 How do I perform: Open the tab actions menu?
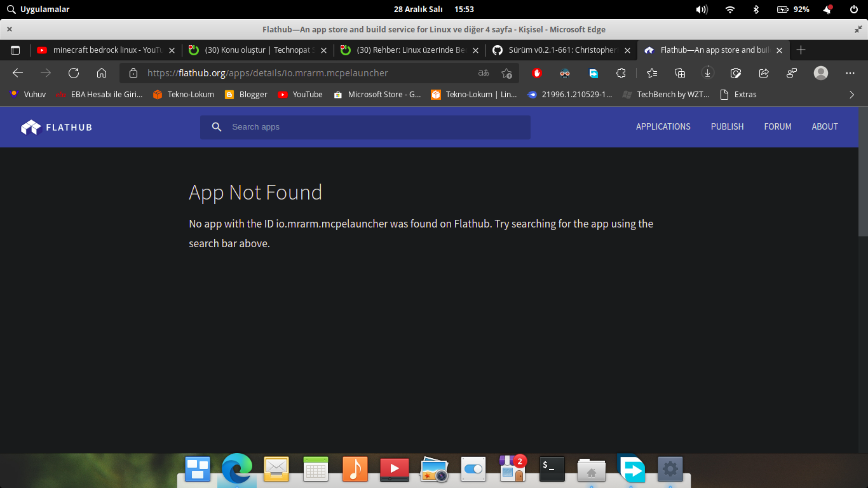pos(16,50)
